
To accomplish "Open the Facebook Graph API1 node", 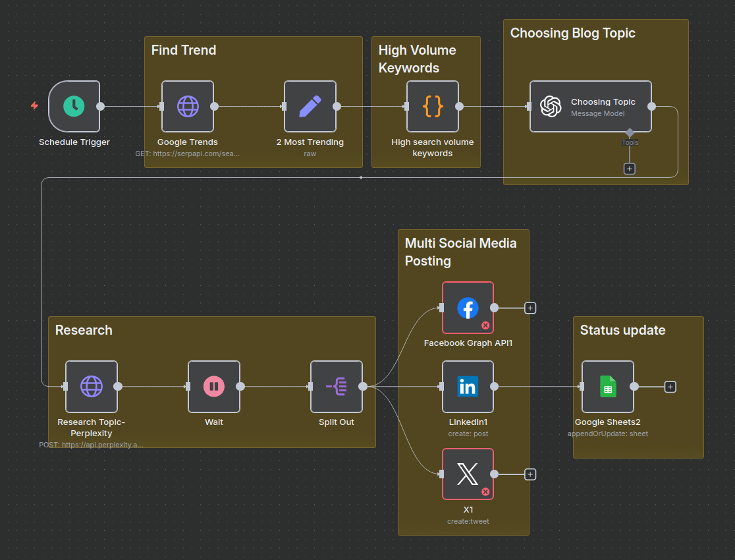I will click(468, 308).
